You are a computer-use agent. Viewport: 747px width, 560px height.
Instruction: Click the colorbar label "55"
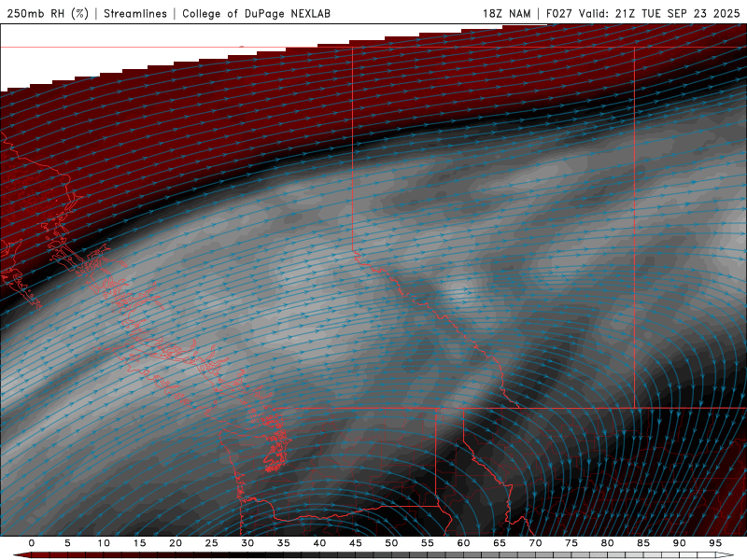[x=428, y=543]
